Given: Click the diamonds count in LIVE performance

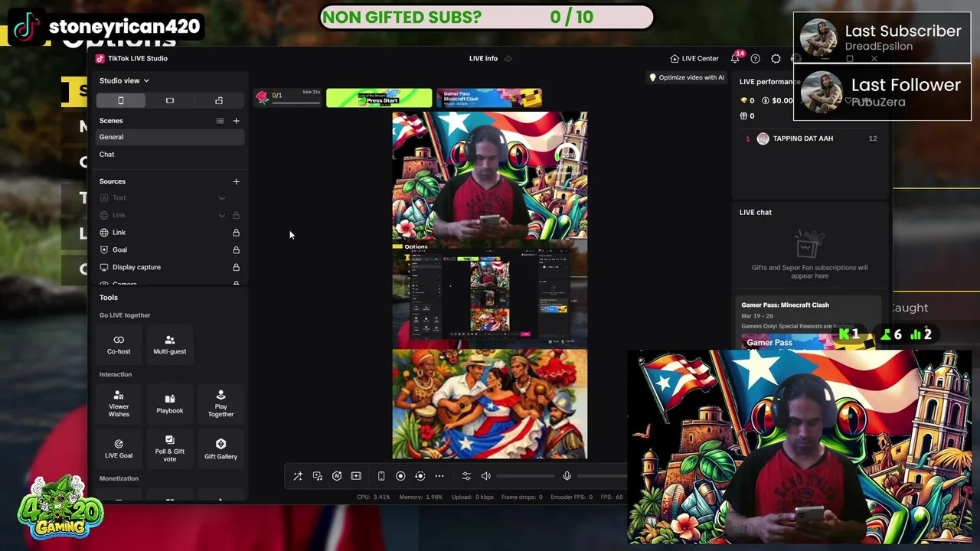Looking at the screenshot, I should 747,100.
